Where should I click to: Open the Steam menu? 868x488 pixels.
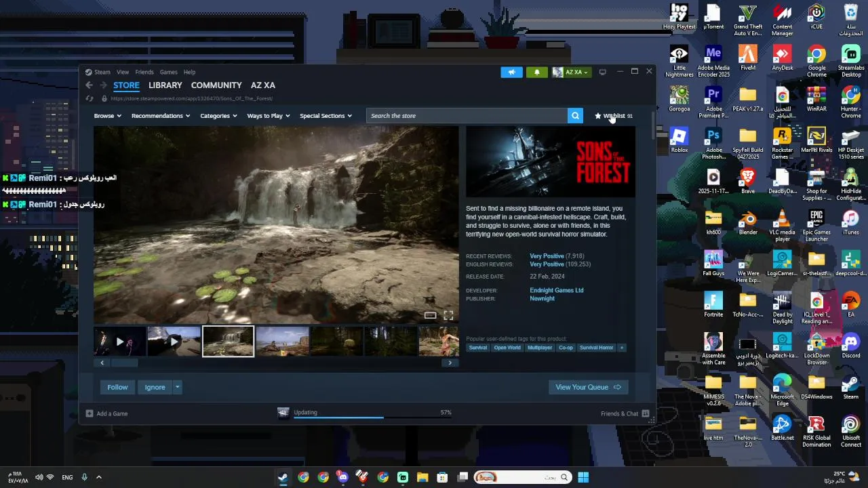pyautogui.click(x=102, y=72)
